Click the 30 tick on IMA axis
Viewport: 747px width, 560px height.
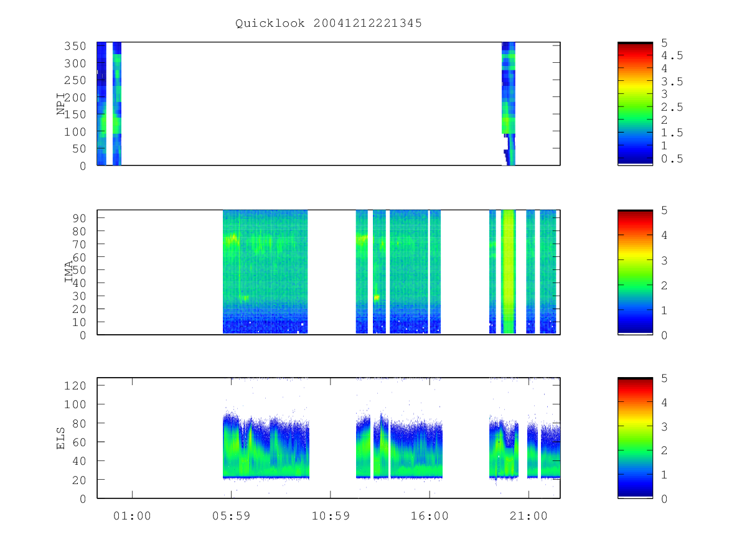tap(80, 296)
